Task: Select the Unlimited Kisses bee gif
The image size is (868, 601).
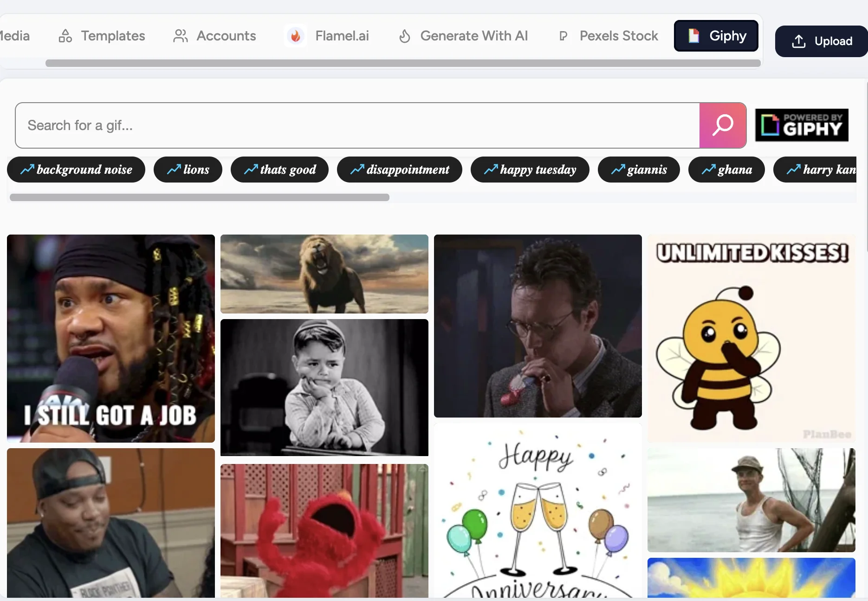Action: pyautogui.click(x=751, y=339)
